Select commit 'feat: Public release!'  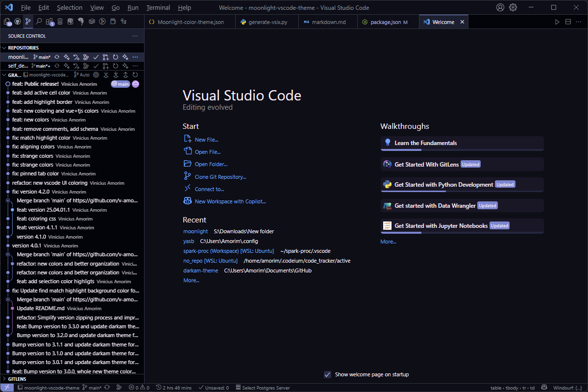coord(72,84)
